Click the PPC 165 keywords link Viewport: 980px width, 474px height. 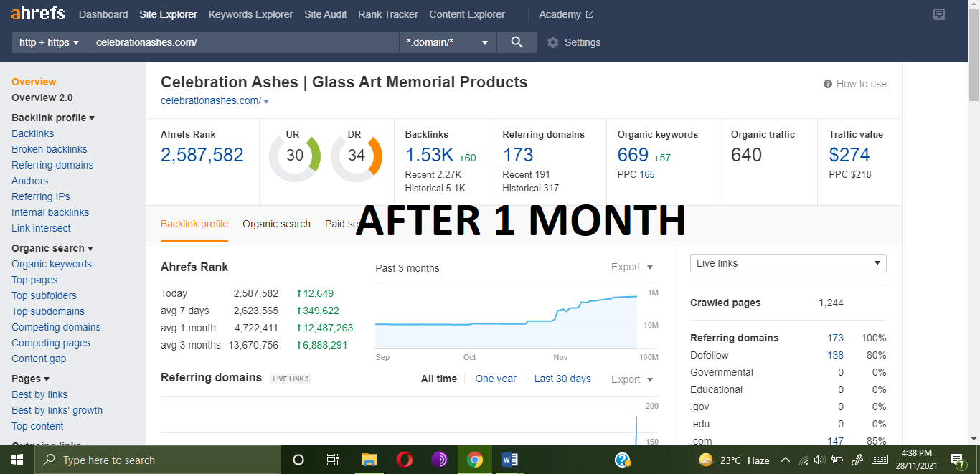coord(635,174)
